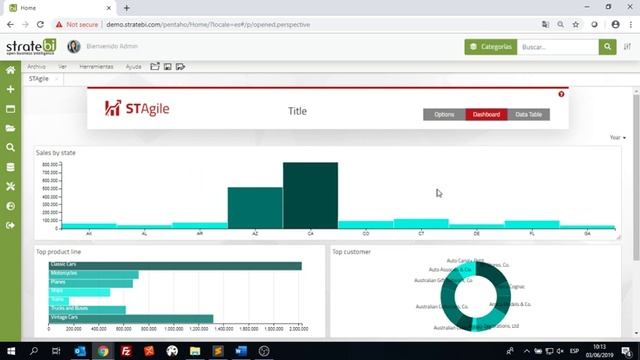640x360 pixels.
Task: Open the Chrome profile account icon
Action: [x=616, y=24]
